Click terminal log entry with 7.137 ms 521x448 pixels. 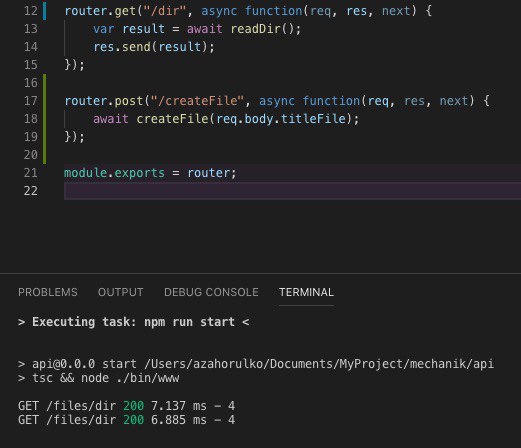(x=126, y=406)
